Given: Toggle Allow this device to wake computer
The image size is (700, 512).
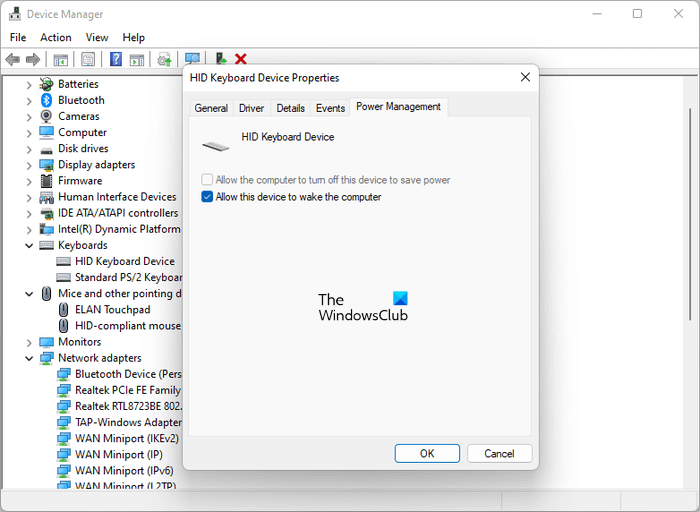Looking at the screenshot, I should point(207,197).
